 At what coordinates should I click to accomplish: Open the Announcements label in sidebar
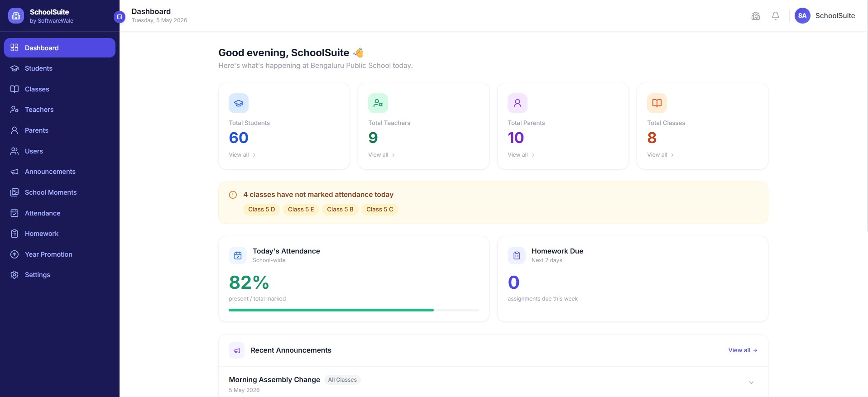[50, 172]
